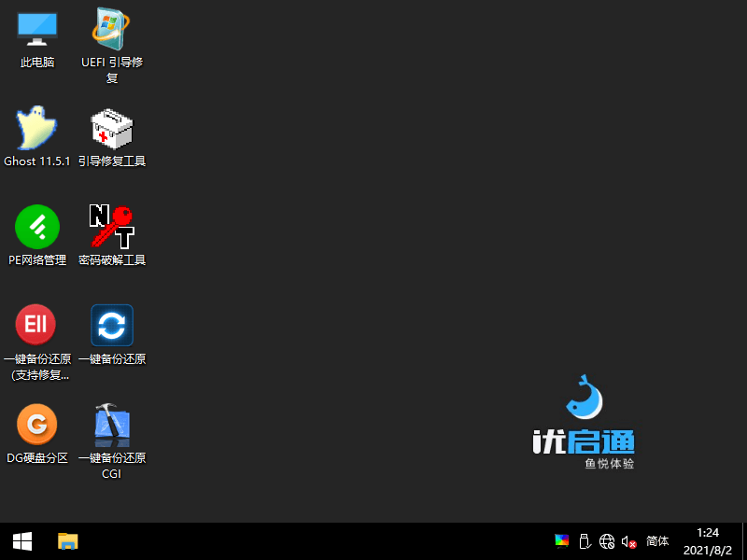This screenshot has width=747, height=560.
Task: Launch DG硬盘分区 orange icon
Action: tap(36, 424)
